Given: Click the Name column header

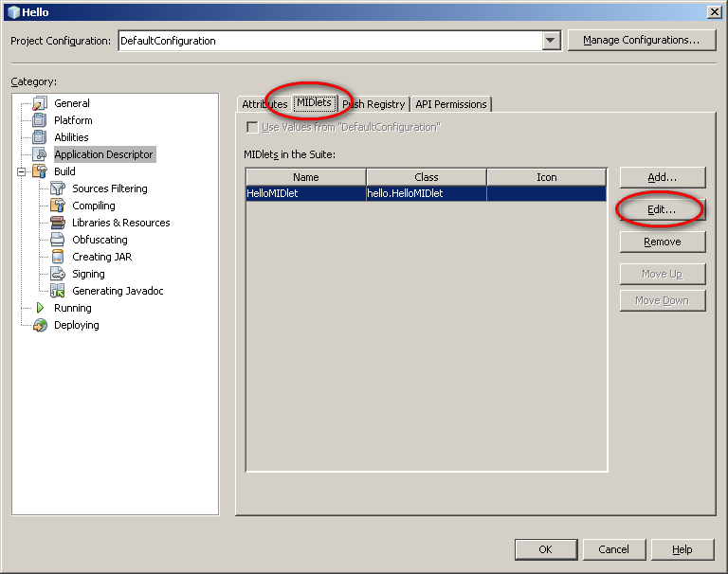Looking at the screenshot, I should (306, 177).
